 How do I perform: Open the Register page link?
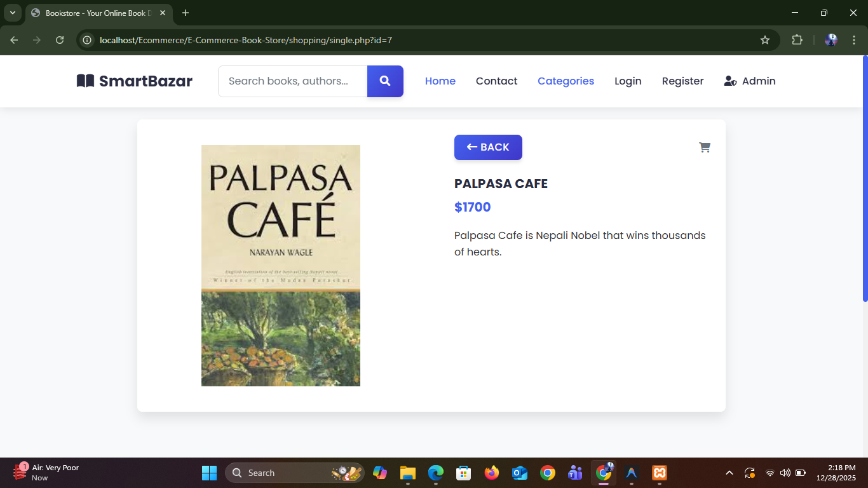point(682,81)
